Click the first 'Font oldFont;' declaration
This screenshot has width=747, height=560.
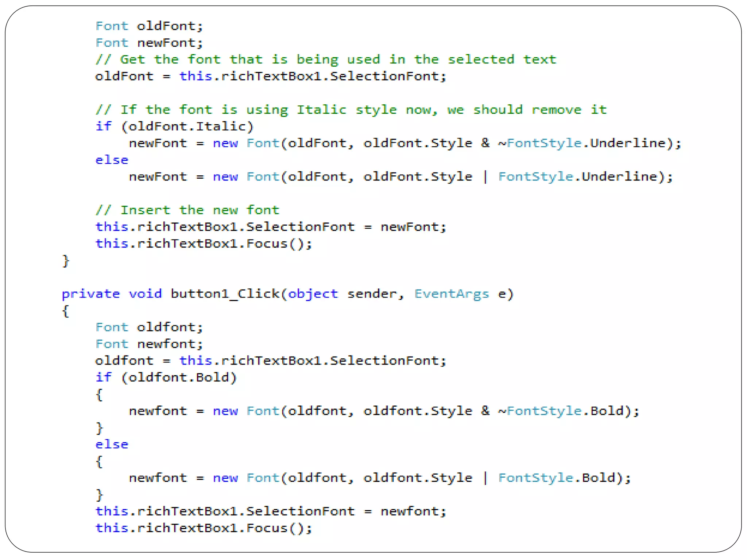point(149,26)
